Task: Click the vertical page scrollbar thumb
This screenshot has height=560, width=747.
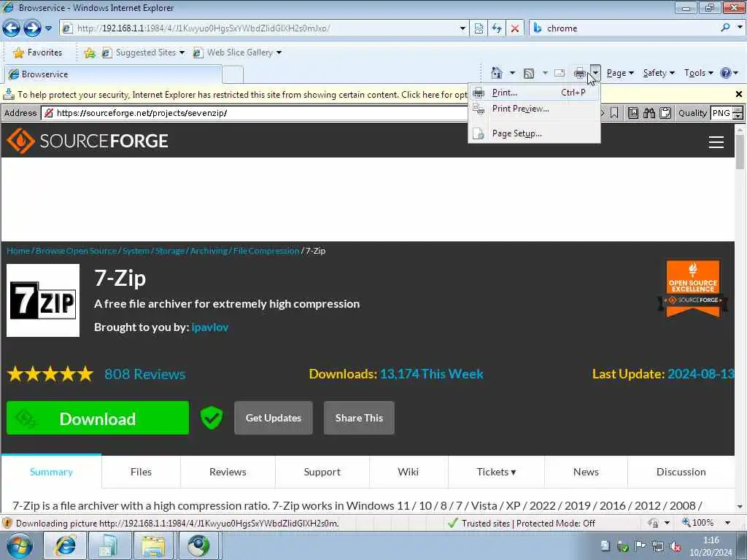Action: [740, 152]
